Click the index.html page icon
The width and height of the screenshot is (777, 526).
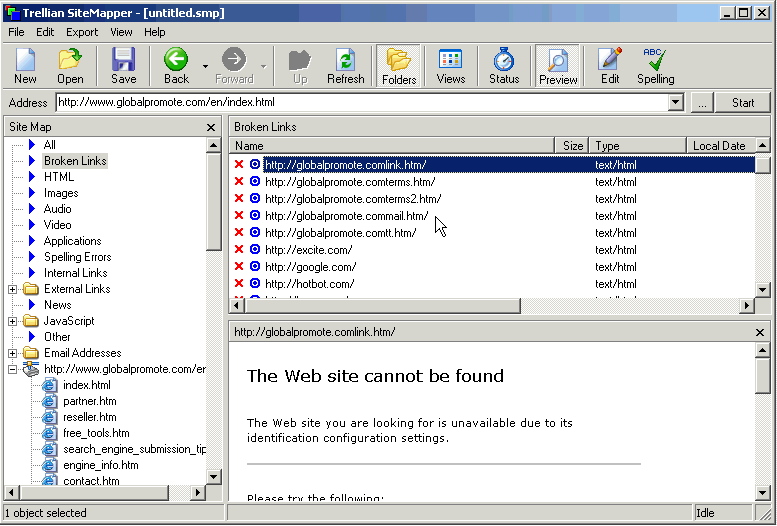coord(49,385)
